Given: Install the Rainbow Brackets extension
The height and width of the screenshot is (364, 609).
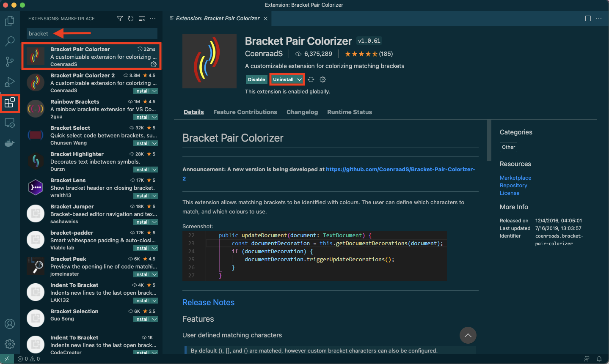Looking at the screenshot, I should coord(142,117).
